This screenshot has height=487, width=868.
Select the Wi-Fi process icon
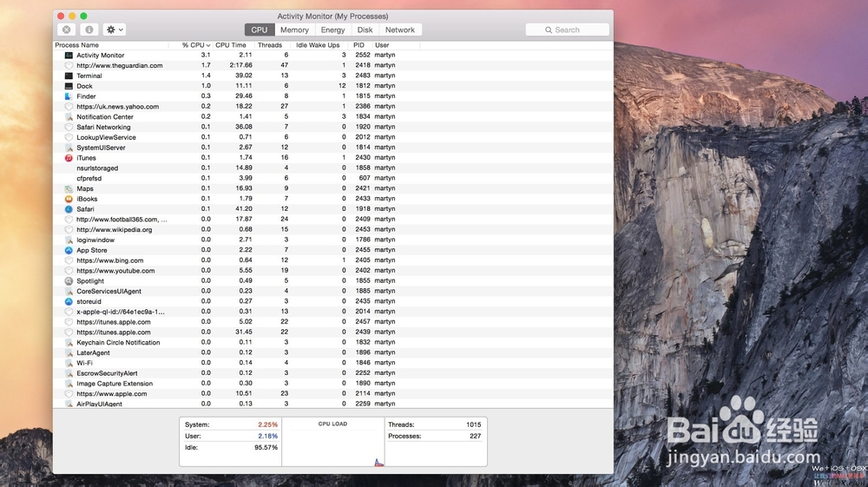click(69, 363)
